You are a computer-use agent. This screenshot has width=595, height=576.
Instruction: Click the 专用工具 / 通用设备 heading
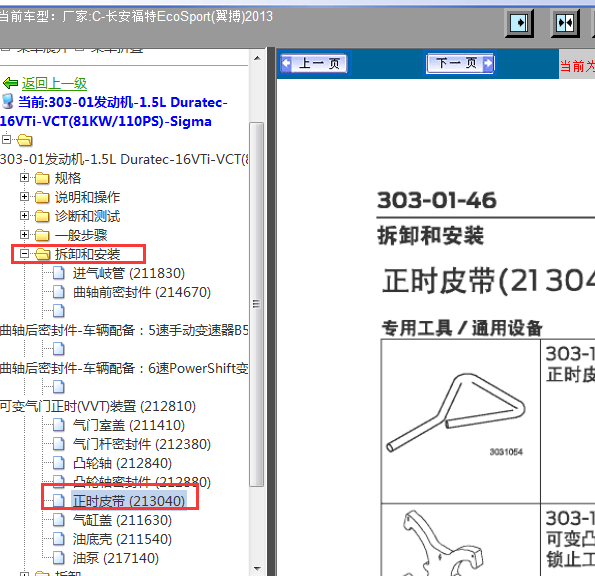point(462,328)
